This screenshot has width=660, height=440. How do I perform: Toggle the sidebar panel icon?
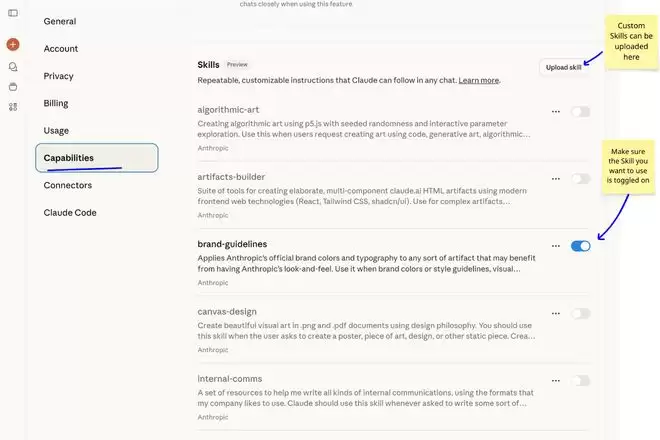pyautogui.click(x=13, y=13)
